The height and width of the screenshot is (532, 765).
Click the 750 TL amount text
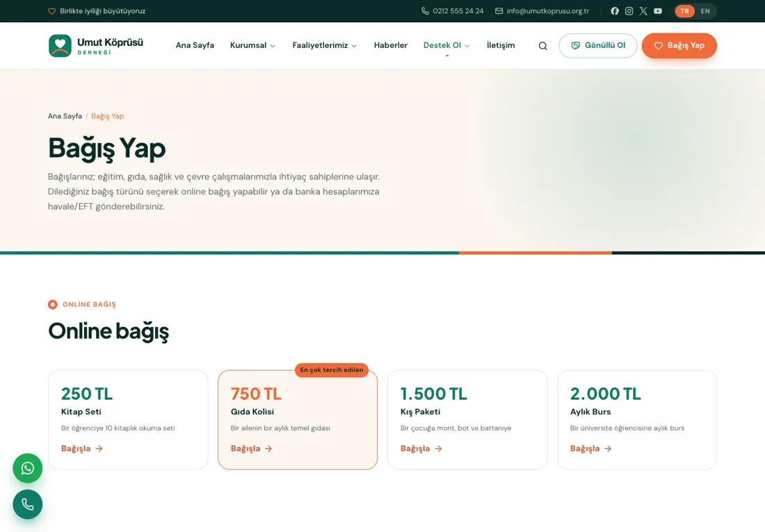[x=256, y=394]
